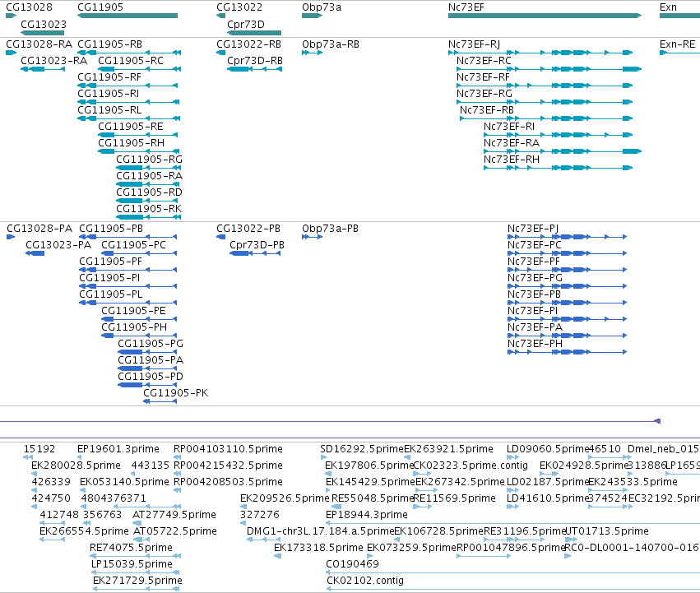Screen dimensions: 700x593
Task: Select the Cpr73D gene bar
Action: 254,33
